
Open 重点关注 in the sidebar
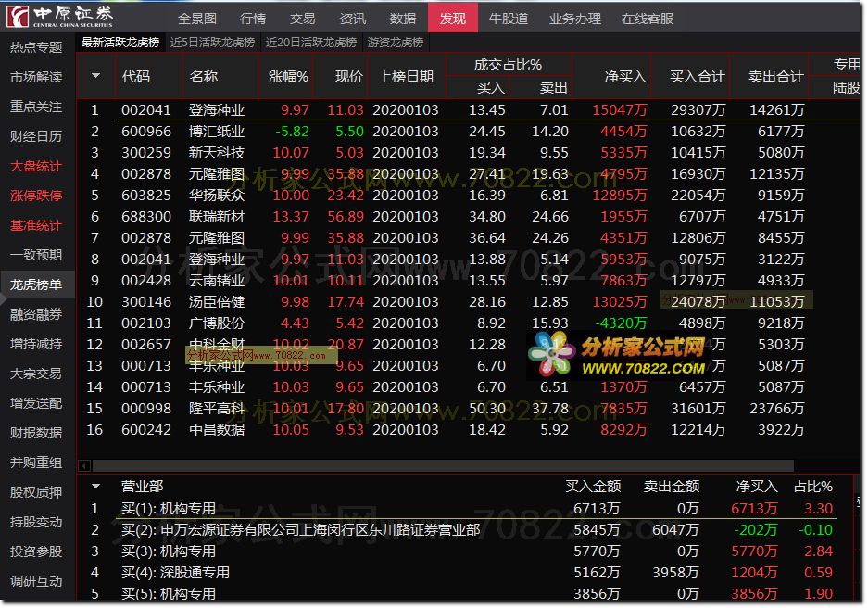tap(36, 107)
